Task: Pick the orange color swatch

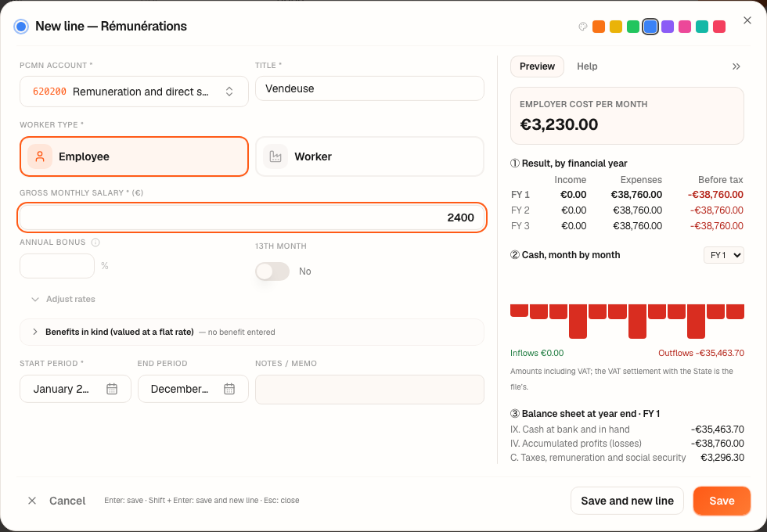Action: pos(599,27)
